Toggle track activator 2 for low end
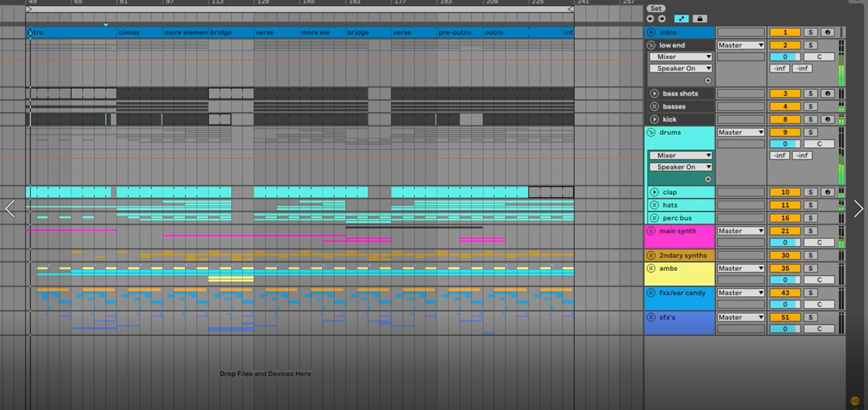The width and height of the screenshot is (868, 410). [785, 46]
